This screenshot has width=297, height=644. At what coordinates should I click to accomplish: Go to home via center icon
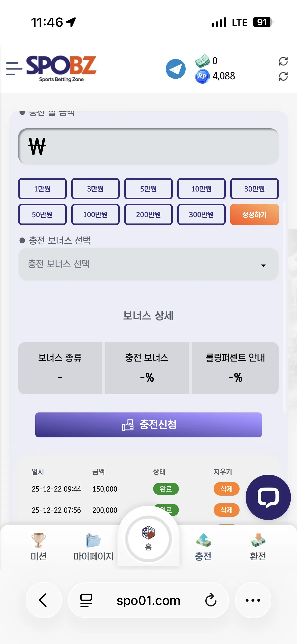pos(148,539)
